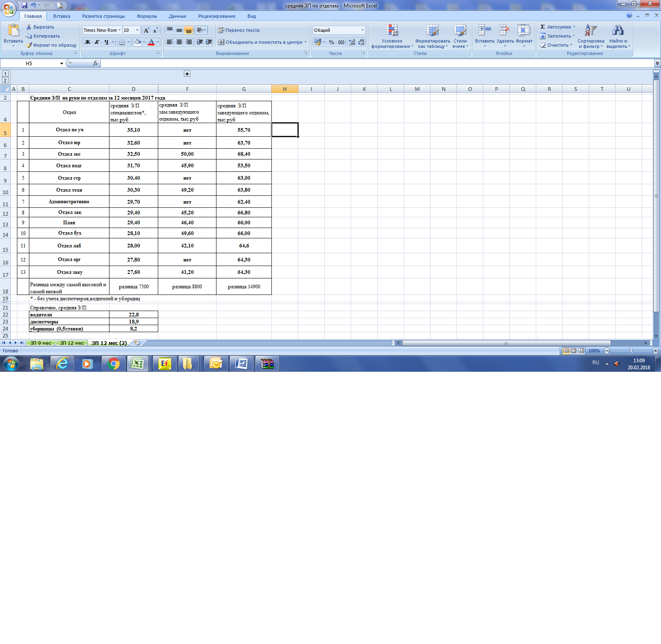Align text left
This screenshot has width=661, height=644.
pyautogui.click(x=170, y=42)
